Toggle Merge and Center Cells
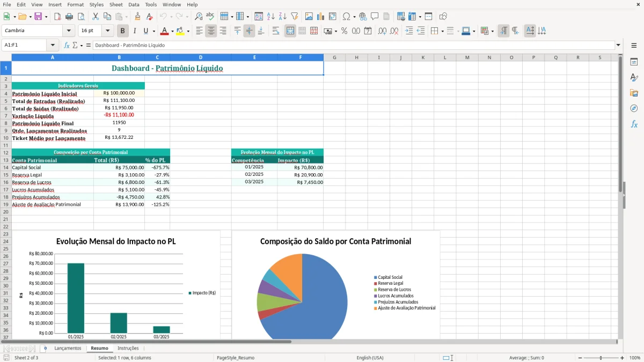This screenshot has height=362, width=644. [290, 31]
